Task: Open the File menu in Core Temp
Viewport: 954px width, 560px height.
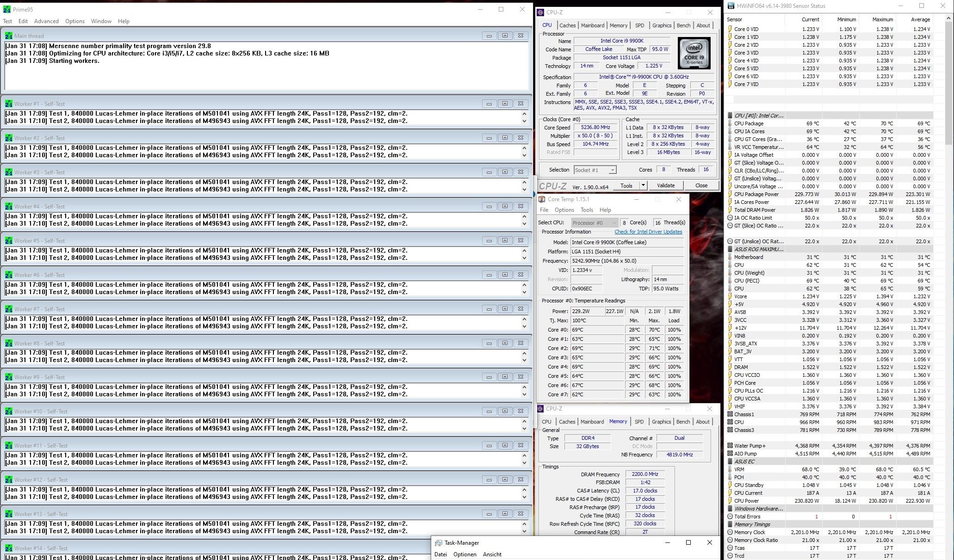Action: pos(544,210)
